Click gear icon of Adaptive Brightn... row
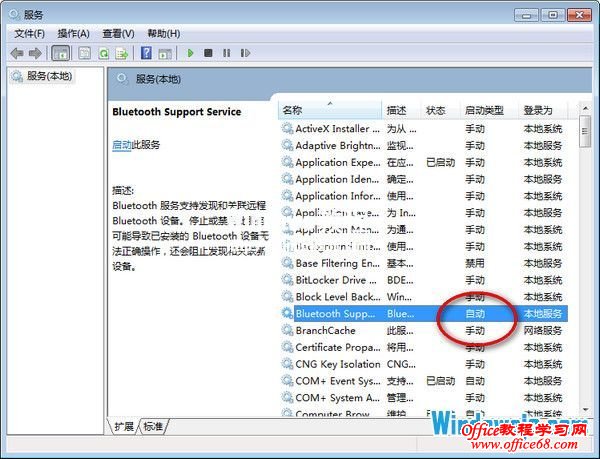This screenshot has height=459, width=600. (x=287, y=145)
